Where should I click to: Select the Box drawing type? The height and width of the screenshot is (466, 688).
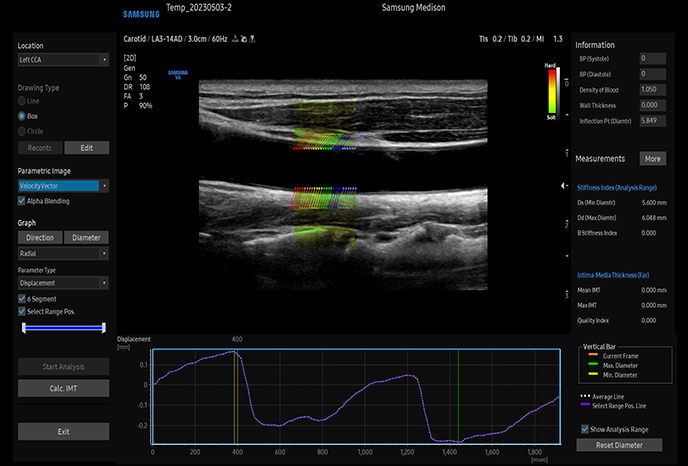(x=23, y=116)
